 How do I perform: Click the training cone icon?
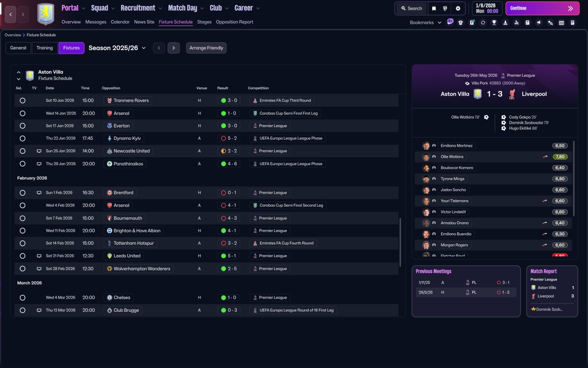point(505,23)
